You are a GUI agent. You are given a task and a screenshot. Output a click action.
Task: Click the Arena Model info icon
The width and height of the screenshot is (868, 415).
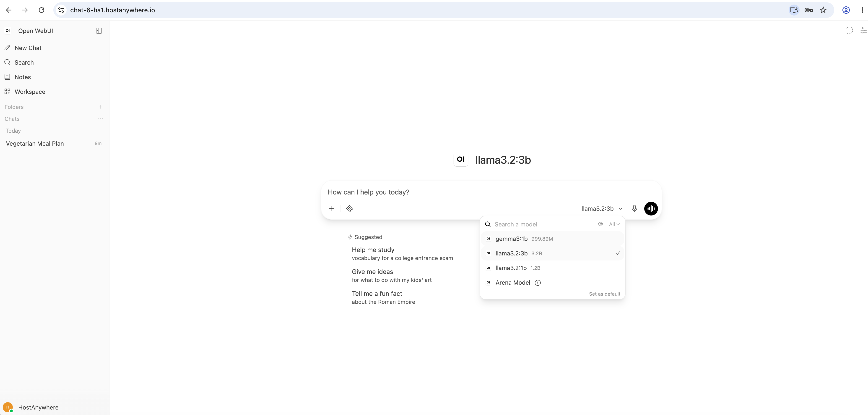(x=538, y=283)
